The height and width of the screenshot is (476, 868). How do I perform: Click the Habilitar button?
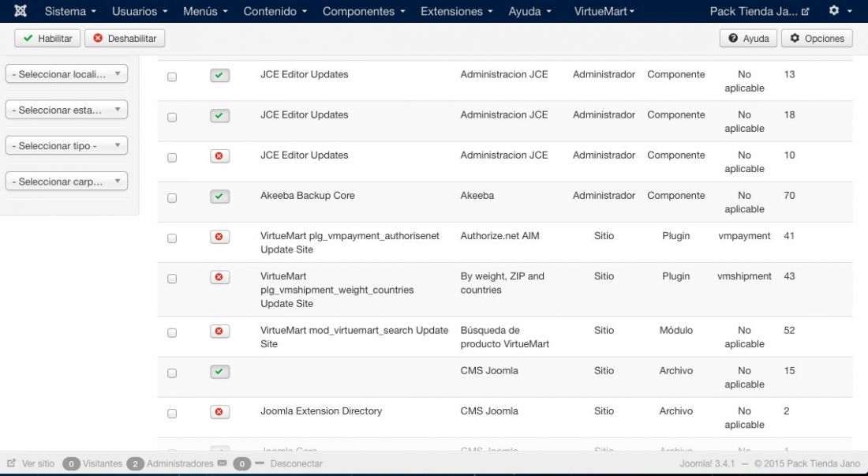click(x=47, y=38)
